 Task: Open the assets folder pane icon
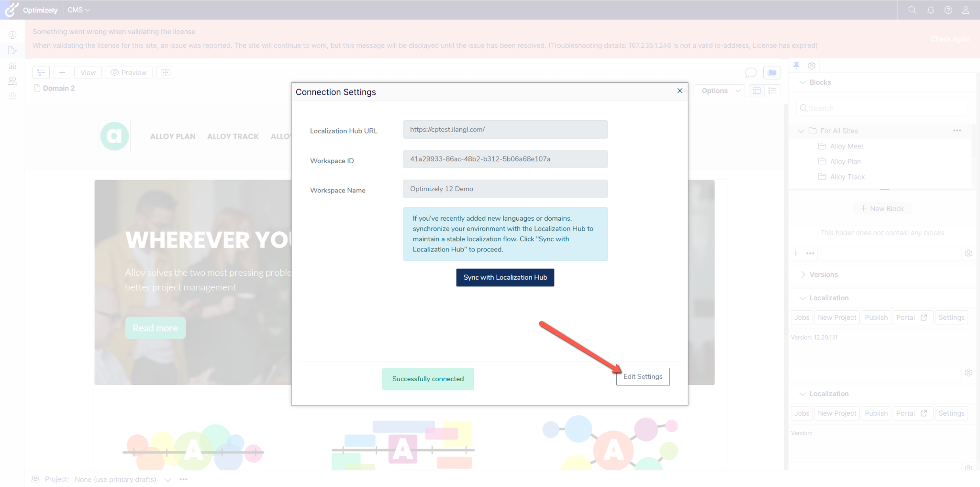pos(772,73)
